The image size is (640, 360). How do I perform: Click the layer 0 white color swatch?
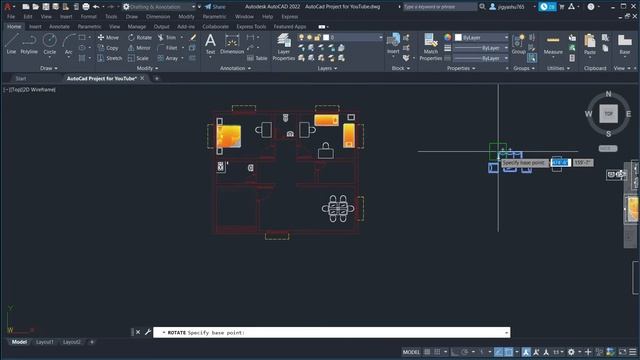coord(326,37)
